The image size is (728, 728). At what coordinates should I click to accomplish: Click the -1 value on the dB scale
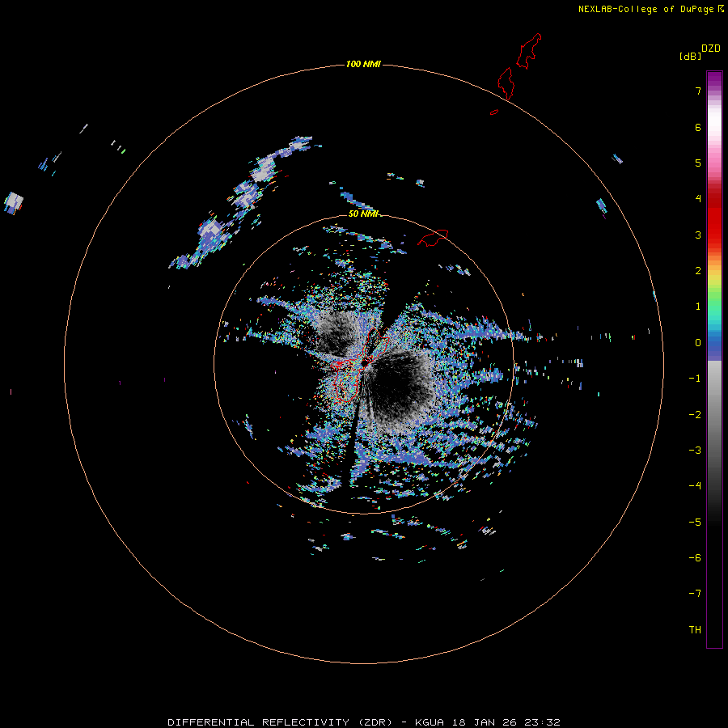tap(695, 379)
